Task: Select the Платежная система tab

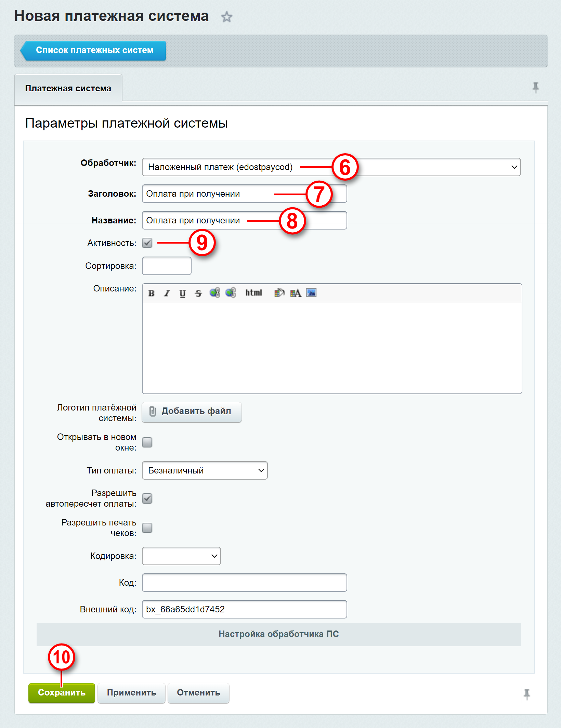Action: [68, 88]
